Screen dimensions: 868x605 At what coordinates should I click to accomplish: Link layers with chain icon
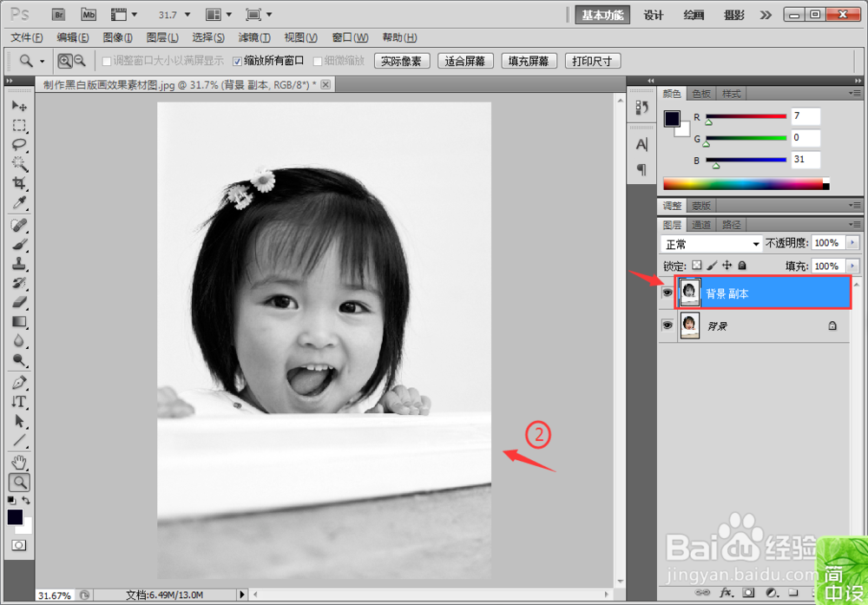702,593
